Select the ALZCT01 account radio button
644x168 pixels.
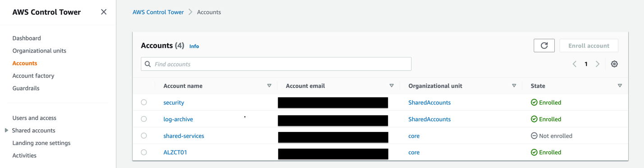click(144, 152)
